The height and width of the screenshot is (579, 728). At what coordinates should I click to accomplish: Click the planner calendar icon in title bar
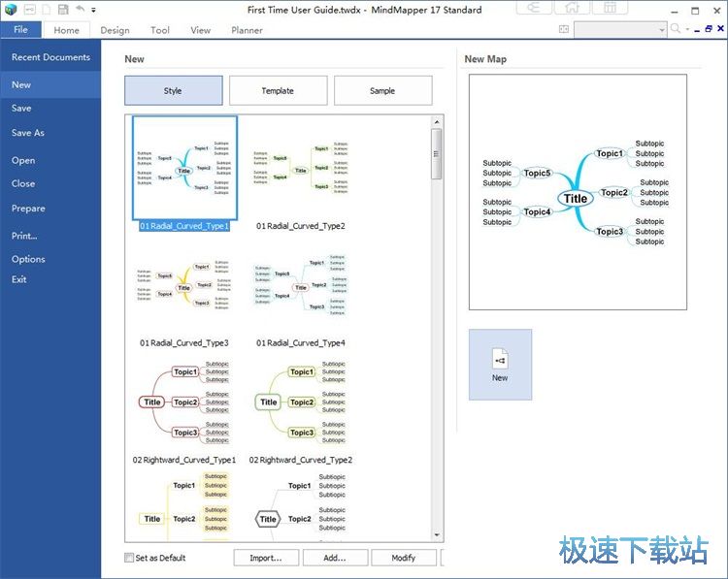[611, 8]
